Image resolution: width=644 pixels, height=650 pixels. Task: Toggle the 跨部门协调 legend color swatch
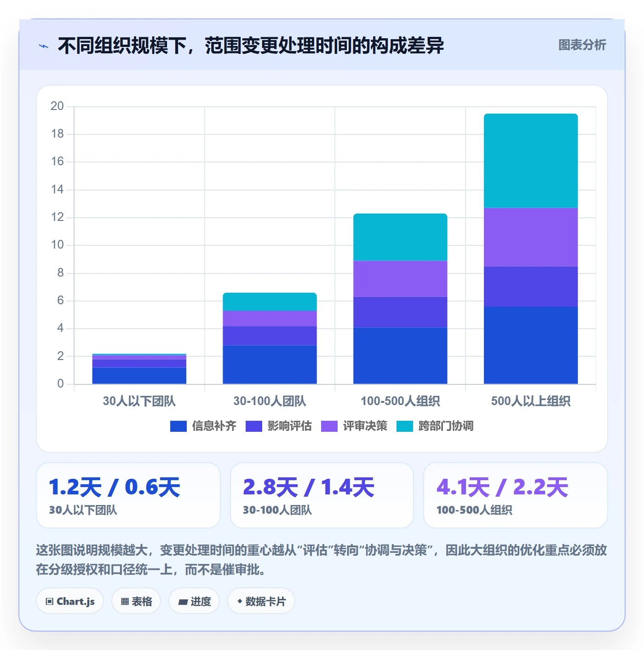(405, 426)
